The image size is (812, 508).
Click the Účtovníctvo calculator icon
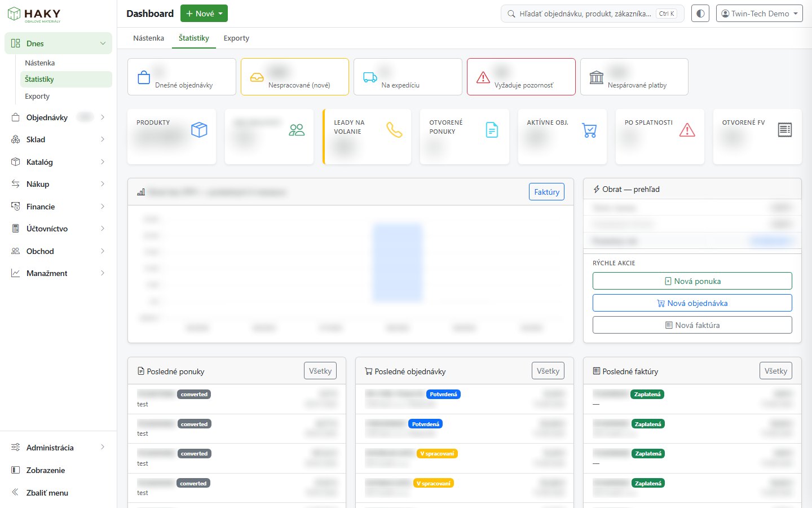[x=16, y=229]
